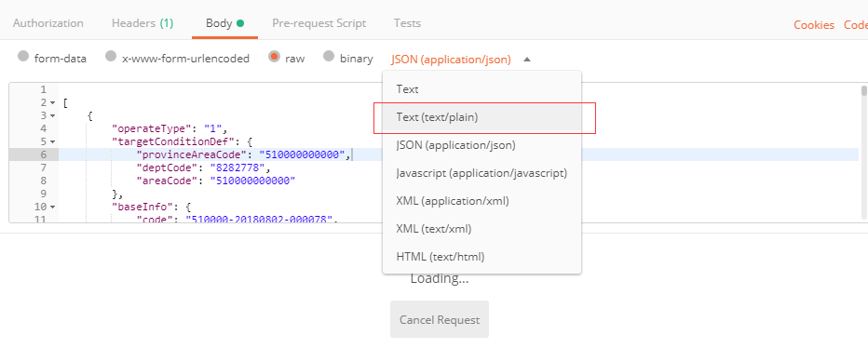
Task: Collapse the fold arrow on line 2
Action: click(x=52, y=103)
